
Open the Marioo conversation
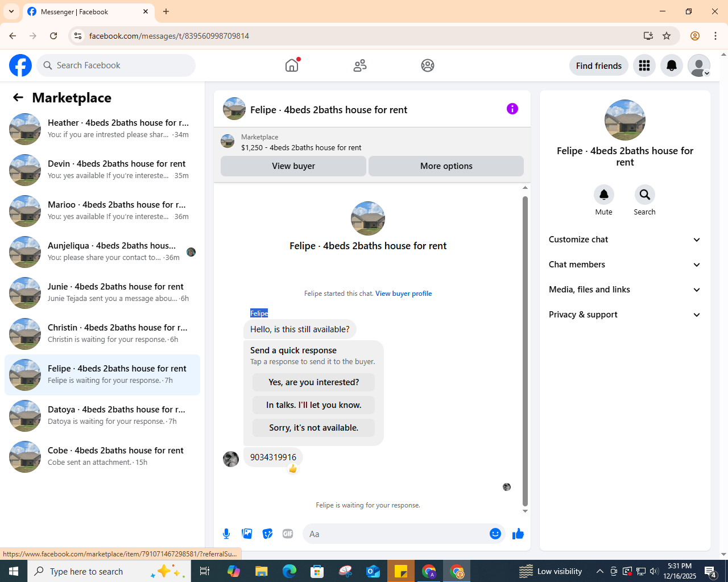(102, 211)
